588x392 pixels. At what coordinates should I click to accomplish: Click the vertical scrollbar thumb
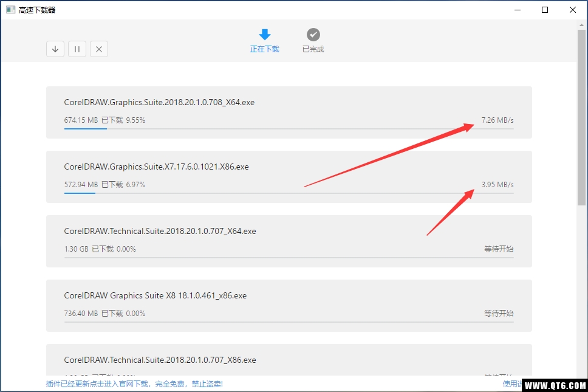[581, 117]
